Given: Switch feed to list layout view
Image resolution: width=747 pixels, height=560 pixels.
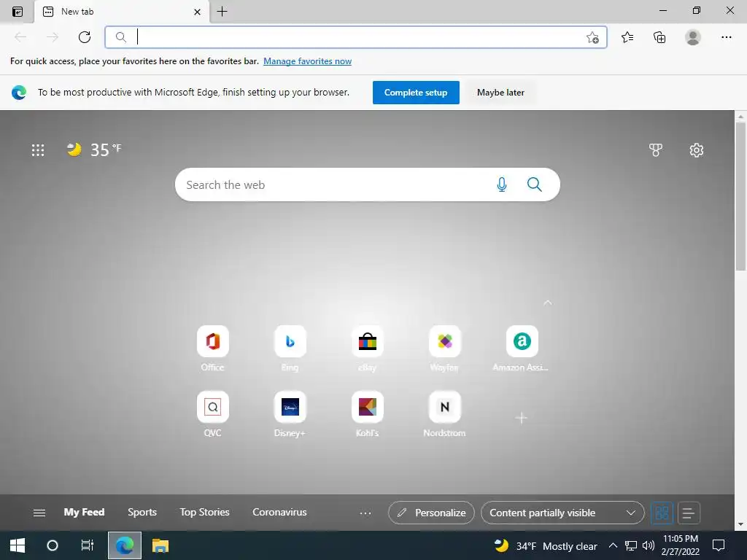Looking at the screenshot, I should click(x=689, y=513).
